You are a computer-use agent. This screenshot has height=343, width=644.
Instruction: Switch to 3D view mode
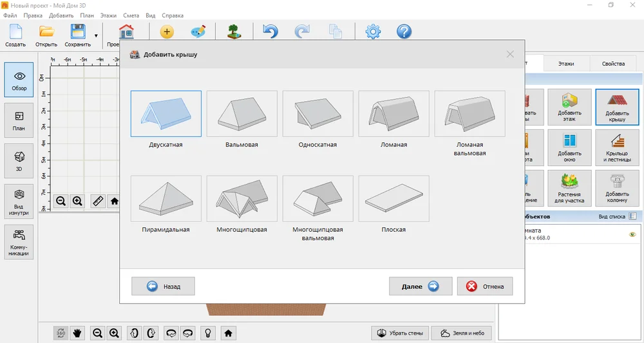pos(19,161)
